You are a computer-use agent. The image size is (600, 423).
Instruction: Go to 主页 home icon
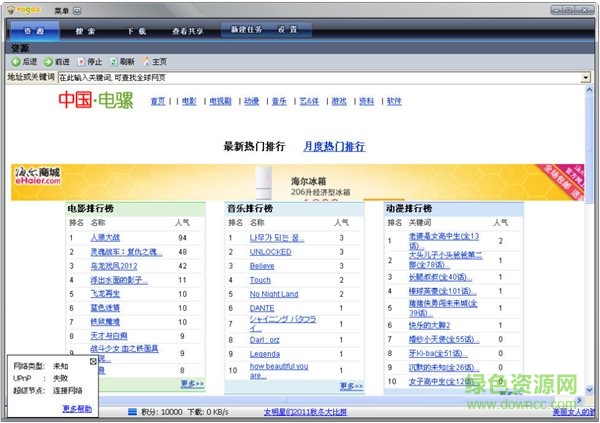pos(146,62)
